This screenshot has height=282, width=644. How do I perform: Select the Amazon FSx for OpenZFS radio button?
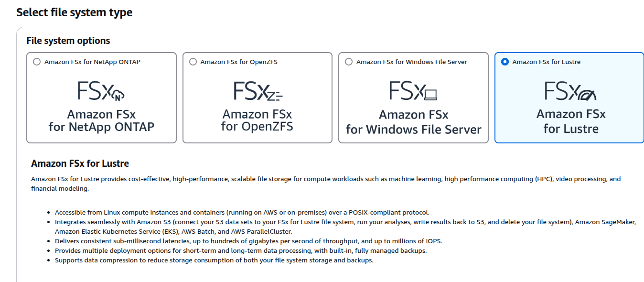(193, 62)
